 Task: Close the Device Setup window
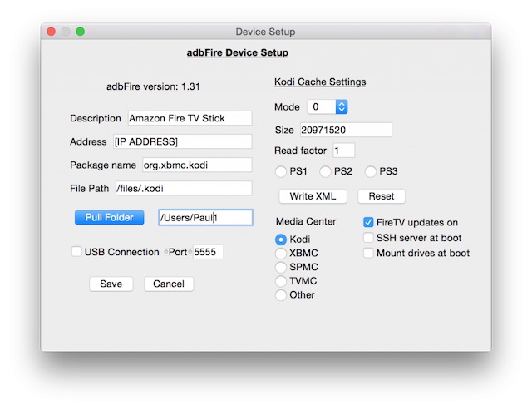pos(52,32)
